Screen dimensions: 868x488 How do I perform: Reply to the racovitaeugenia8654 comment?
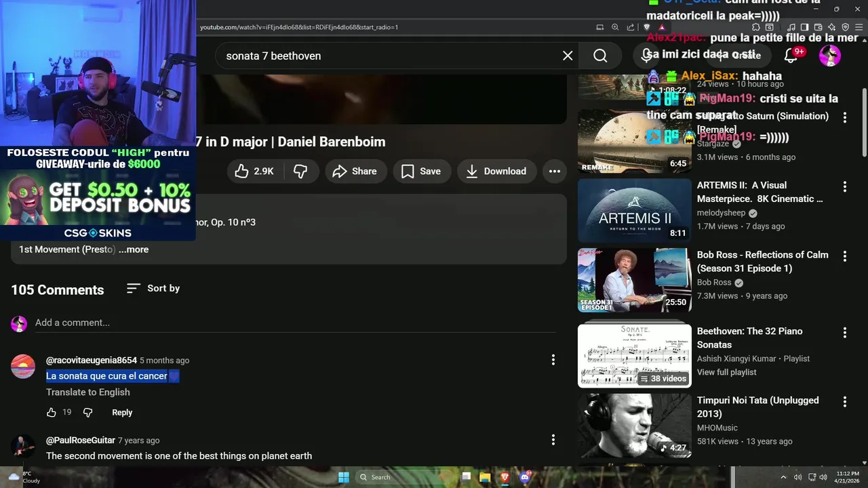(x=122, y=412)
